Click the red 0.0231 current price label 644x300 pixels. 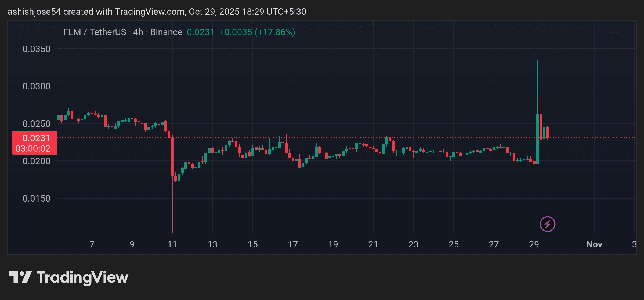pyautogui.click(x=36, y=138)
